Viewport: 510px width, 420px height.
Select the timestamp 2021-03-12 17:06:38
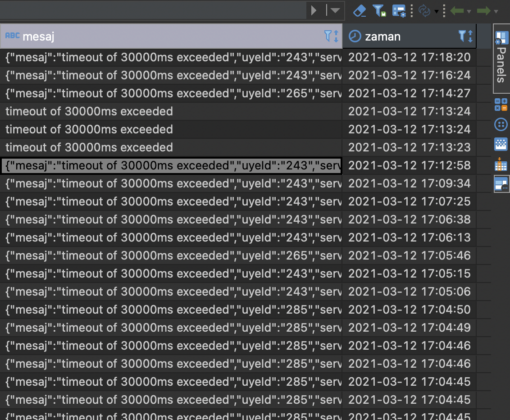pos(409,219)
